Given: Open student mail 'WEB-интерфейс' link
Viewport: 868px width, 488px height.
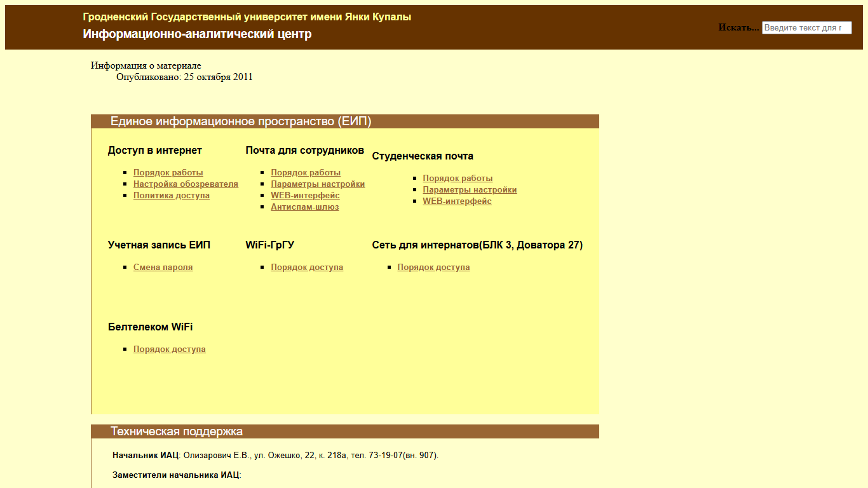Looking at the screenshot, I should tap(457, 201).
